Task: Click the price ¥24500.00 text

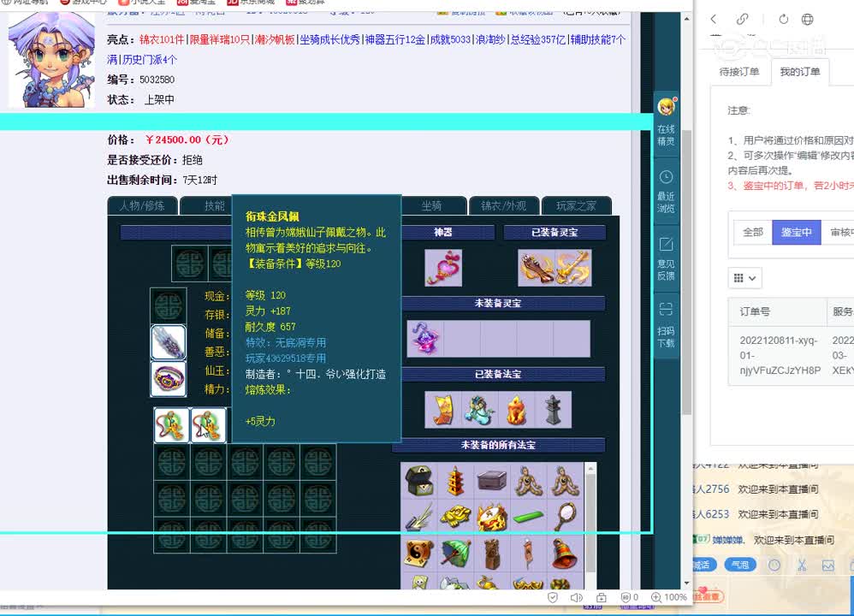Action: 187,140
